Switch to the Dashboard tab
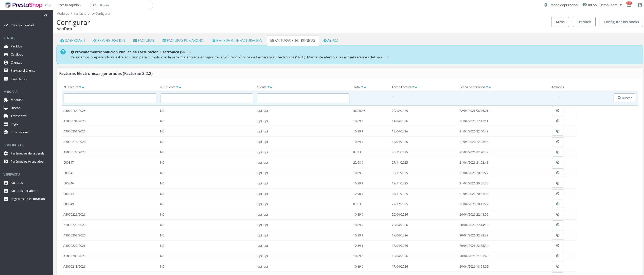This screenshot has height=275, width=644. (x=73, y=40)
